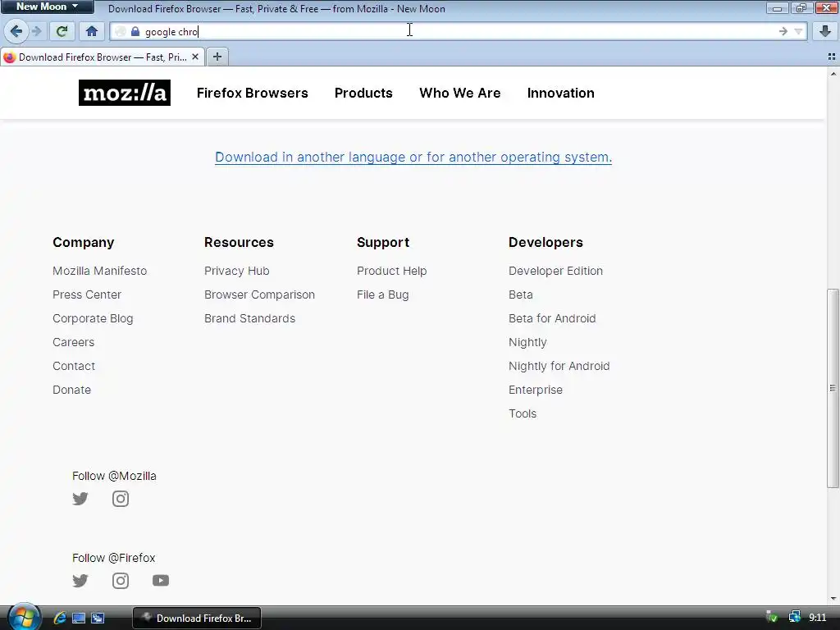Open Donate link
This screenshot has width=840, height=630.
coord(72,390)
